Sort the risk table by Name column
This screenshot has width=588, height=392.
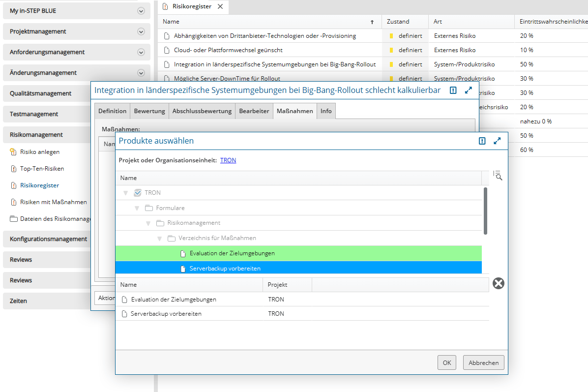coord(171,22)
